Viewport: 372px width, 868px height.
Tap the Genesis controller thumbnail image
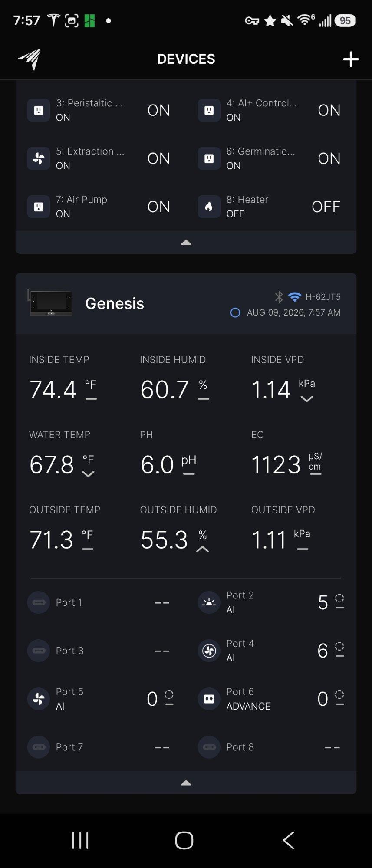(x=50, y=302)
